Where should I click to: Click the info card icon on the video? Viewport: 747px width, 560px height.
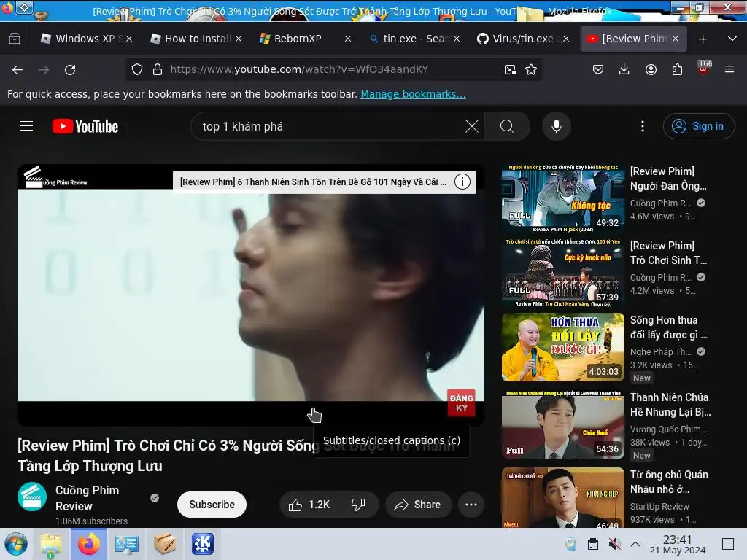[x=462, y=182]
